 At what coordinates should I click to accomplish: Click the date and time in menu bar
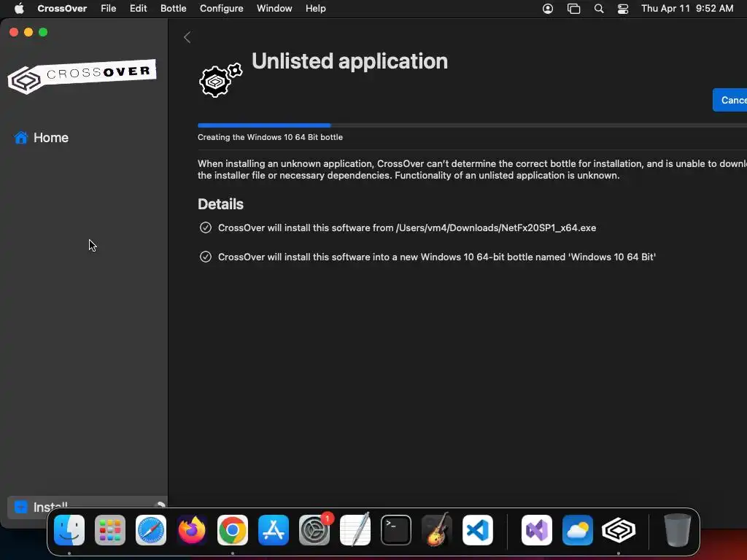click(687, 9)
